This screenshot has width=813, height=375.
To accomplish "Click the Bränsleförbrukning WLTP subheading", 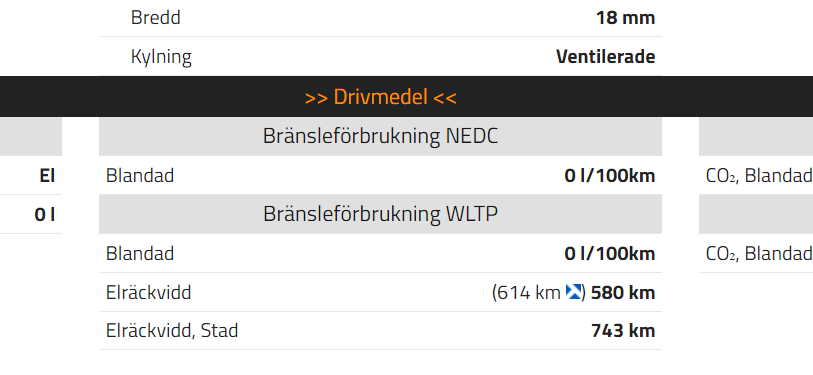I will coord(380,214).
